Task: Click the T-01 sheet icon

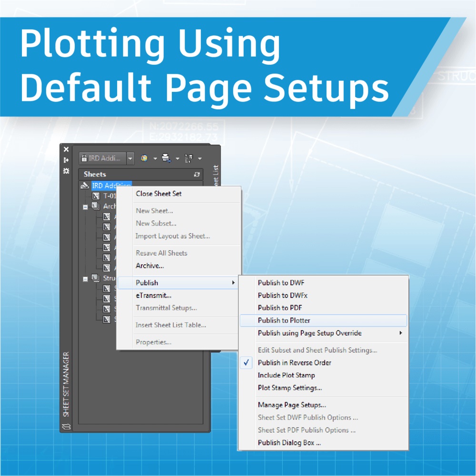Action: [x=96, y=196]
